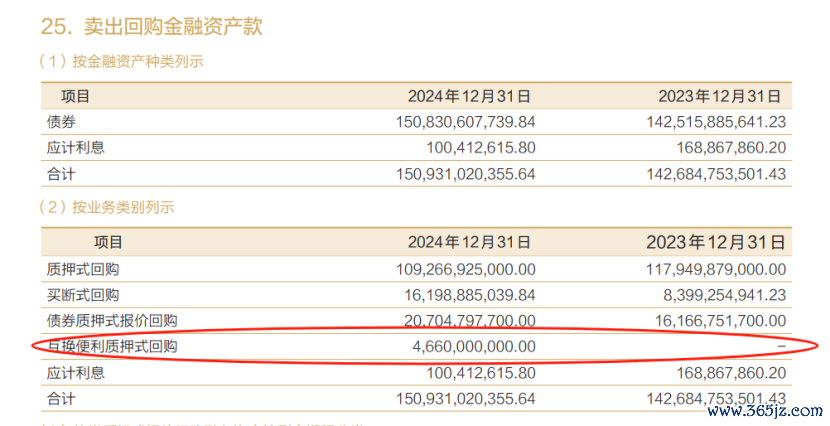Select subheading (1) 按金融资产种类列示
Viewport: 830px width, 426px height.
click(120, 62)
